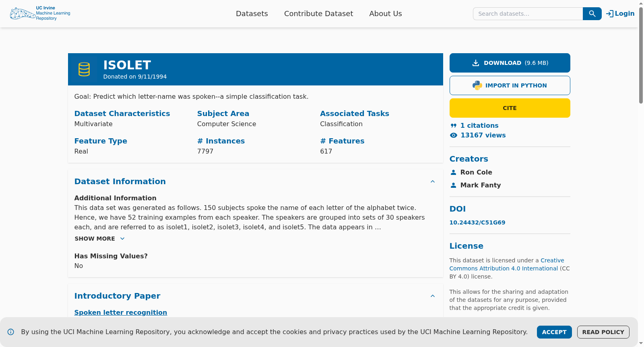Click the page vertical scrollbar thumb
Image resolution: width=644 pixels, height=347 pixels.
point(641,55)
